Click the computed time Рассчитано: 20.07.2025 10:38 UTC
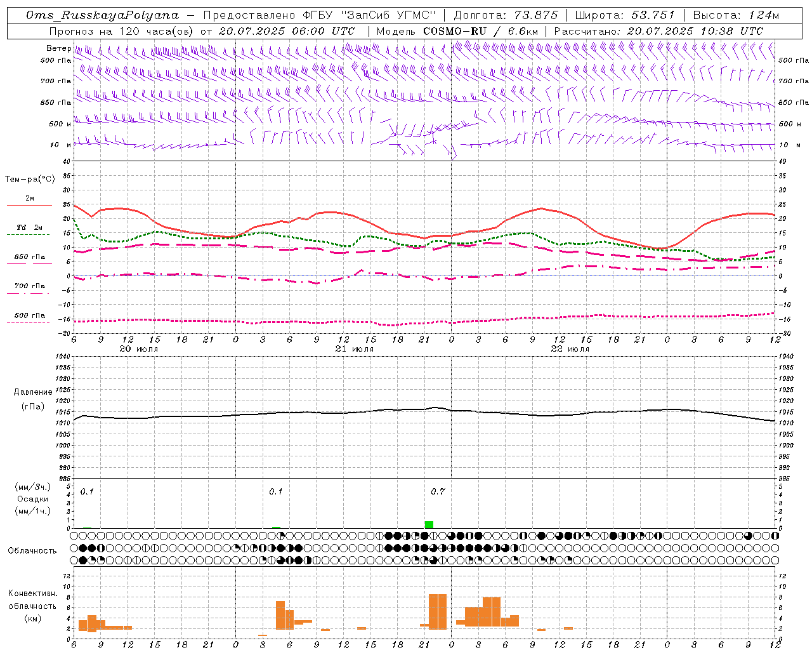 658,31
